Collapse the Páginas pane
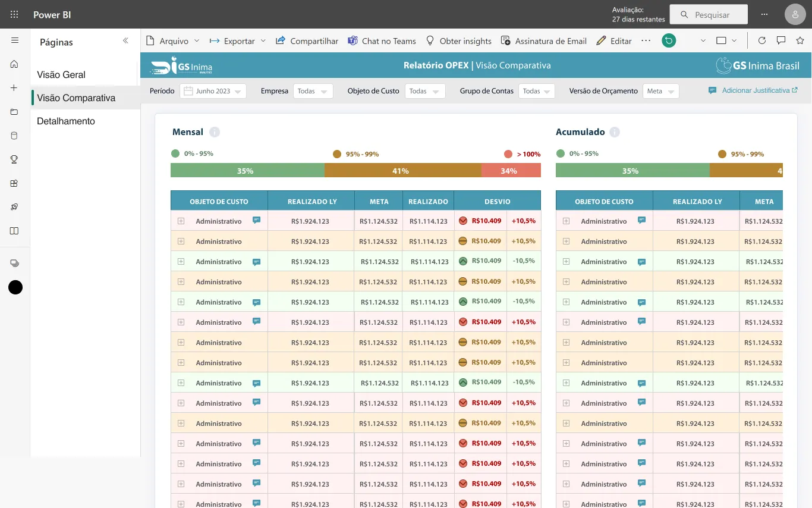The height and width of the screenshot is (508, 812). [125, 41]
